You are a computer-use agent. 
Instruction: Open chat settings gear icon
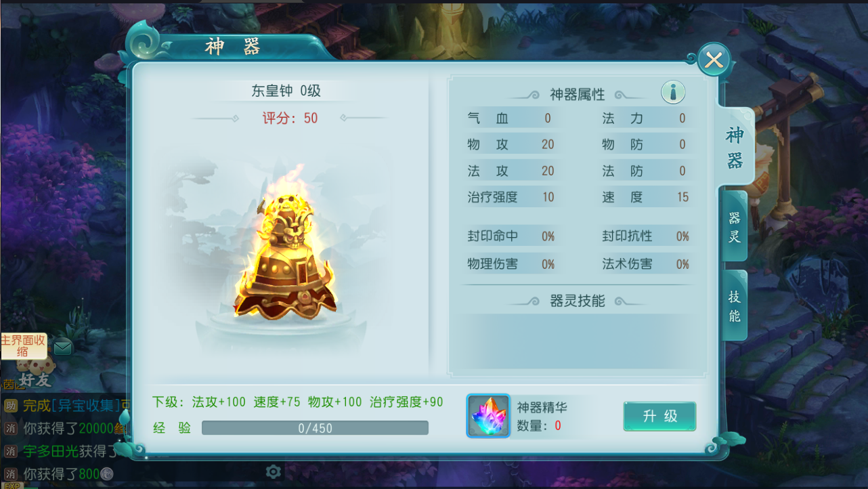[x=274, y=471]
